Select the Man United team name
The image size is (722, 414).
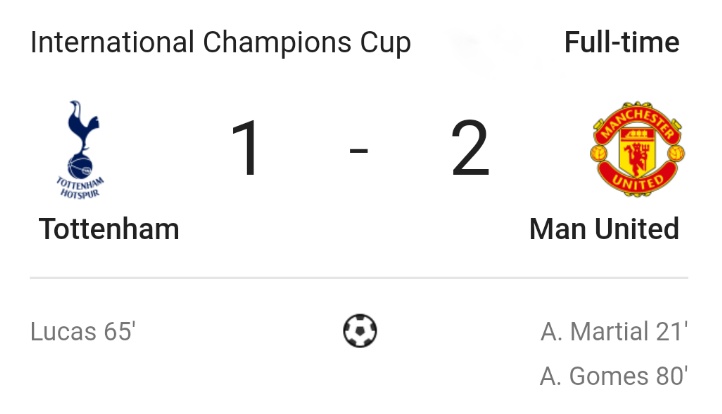point(604,229)
